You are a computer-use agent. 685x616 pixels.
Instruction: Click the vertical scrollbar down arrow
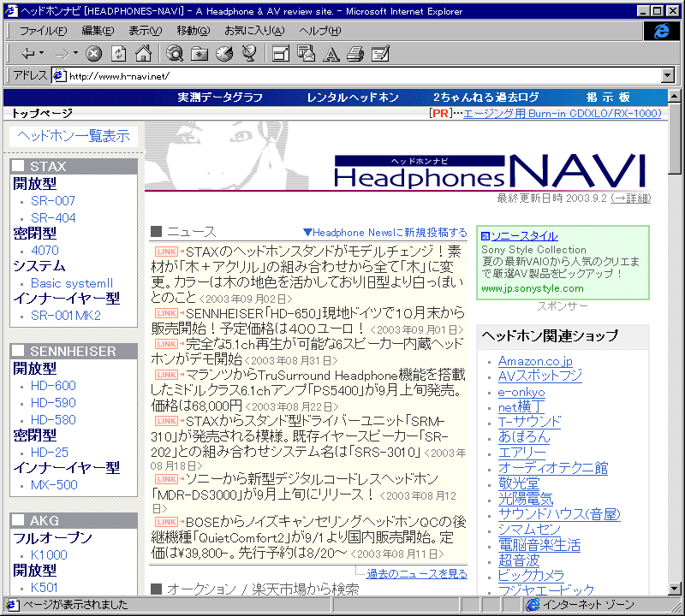tap(674, 589)
